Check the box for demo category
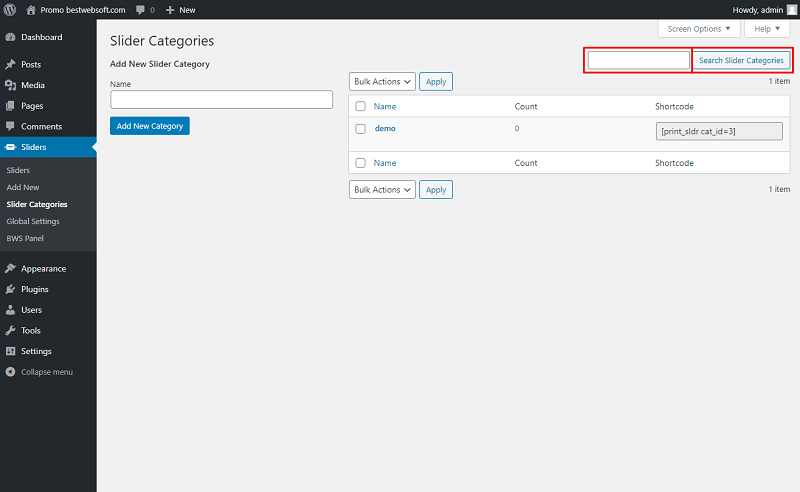800x492 pixels. [x=360, y=129]
